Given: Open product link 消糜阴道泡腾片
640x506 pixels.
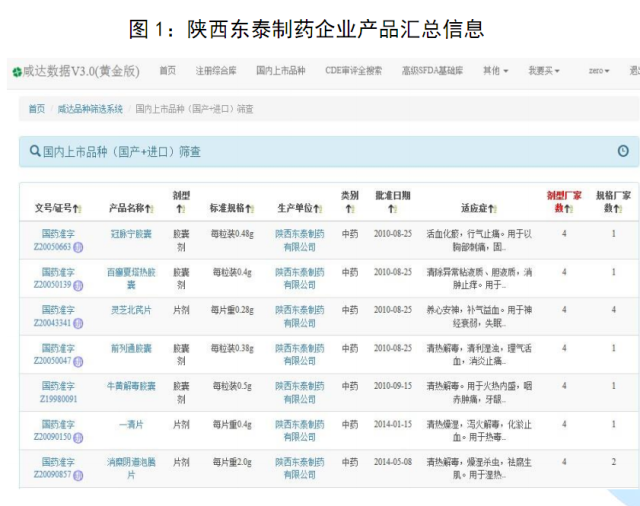Looking at the screenshot, I should (x=131, y=468).
